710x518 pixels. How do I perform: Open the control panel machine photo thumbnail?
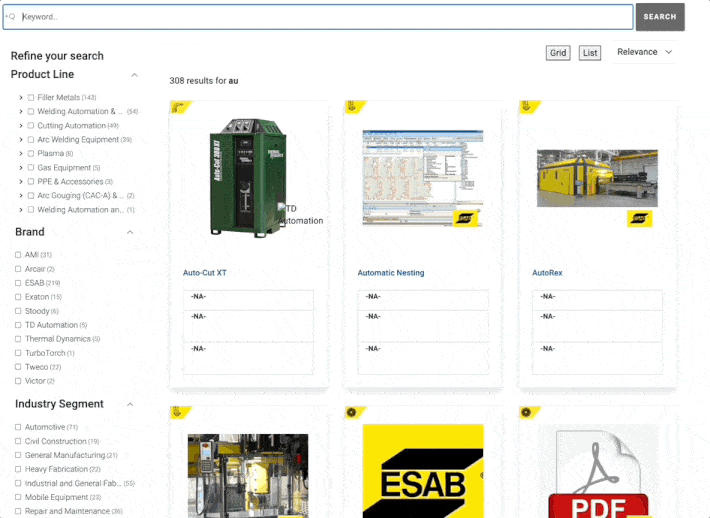pos(248,475)
